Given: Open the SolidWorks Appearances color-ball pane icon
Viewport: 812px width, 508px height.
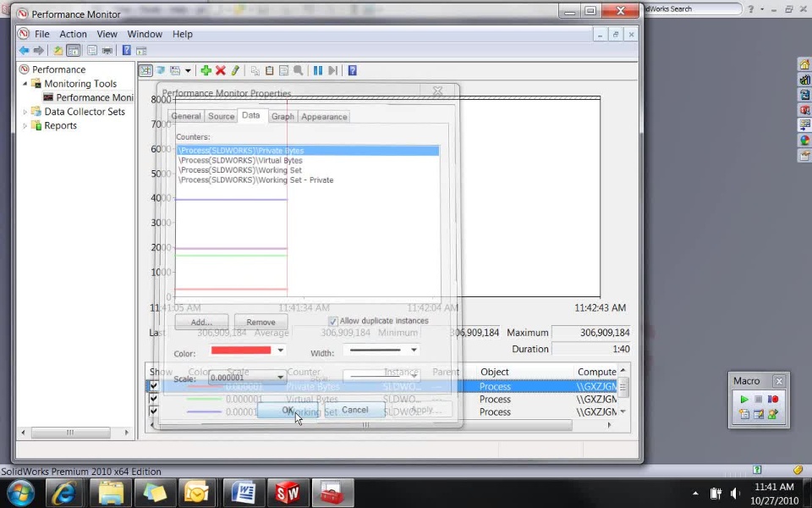Looking at the screenshot, I should click(804, 140).
